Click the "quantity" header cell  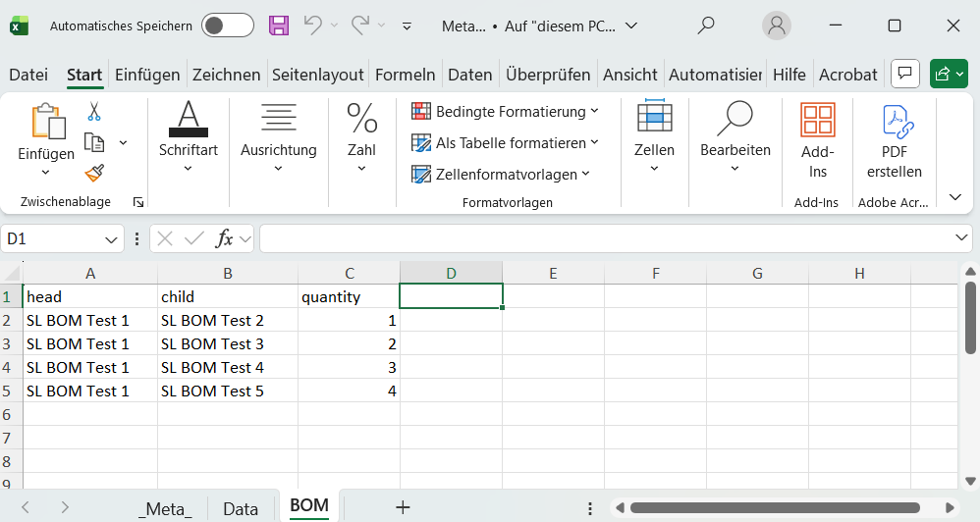(349, 296)
